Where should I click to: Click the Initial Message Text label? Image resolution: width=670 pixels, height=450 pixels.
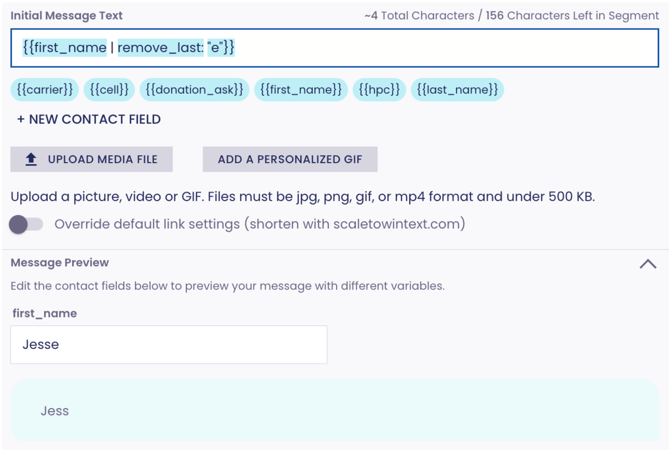[67, 16]
